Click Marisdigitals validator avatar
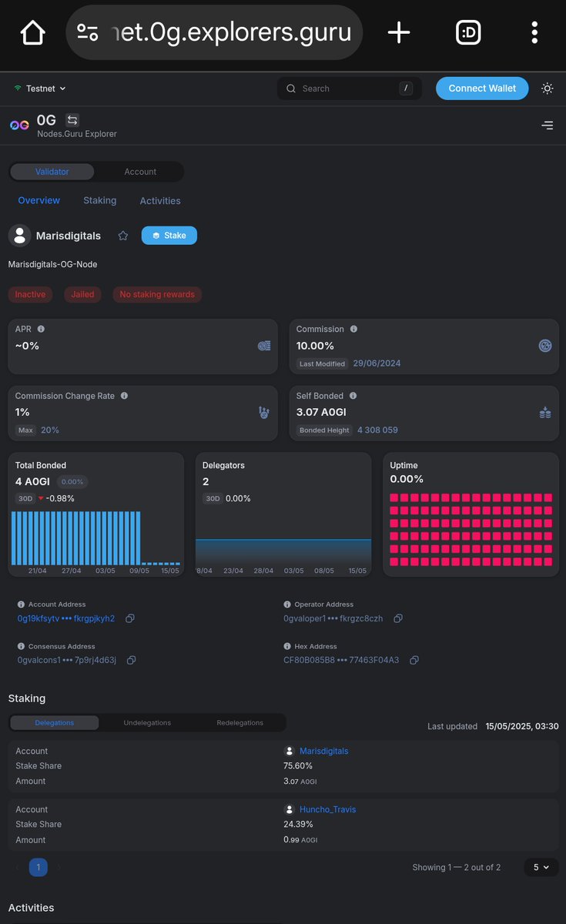The image size is (566, 924). click(19, 236)
